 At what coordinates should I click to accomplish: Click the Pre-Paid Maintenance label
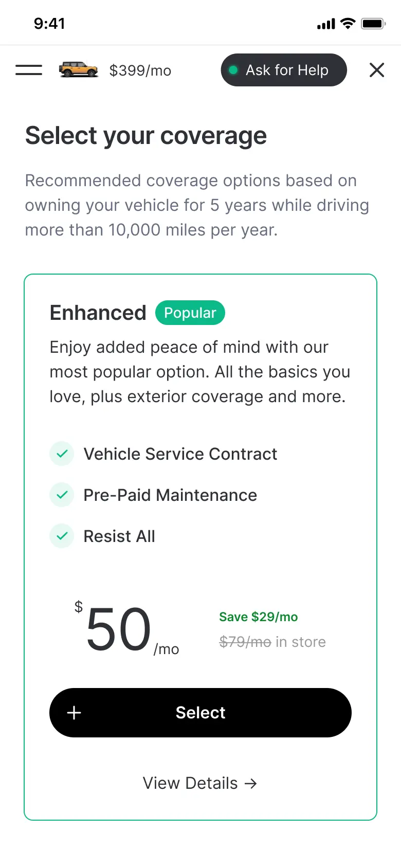[170, 495]
